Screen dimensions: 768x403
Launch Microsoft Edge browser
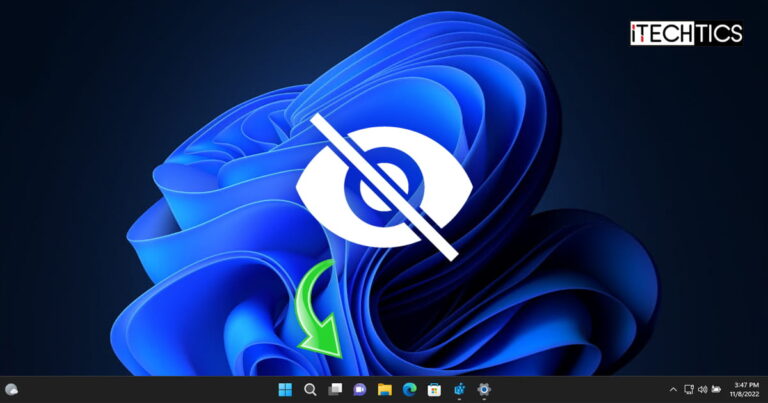click(409, 389)
